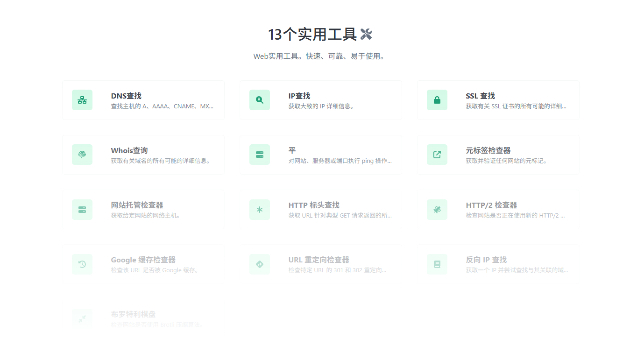Open the IP查找 tool title
644x353 pixels.
pos(299,96)
